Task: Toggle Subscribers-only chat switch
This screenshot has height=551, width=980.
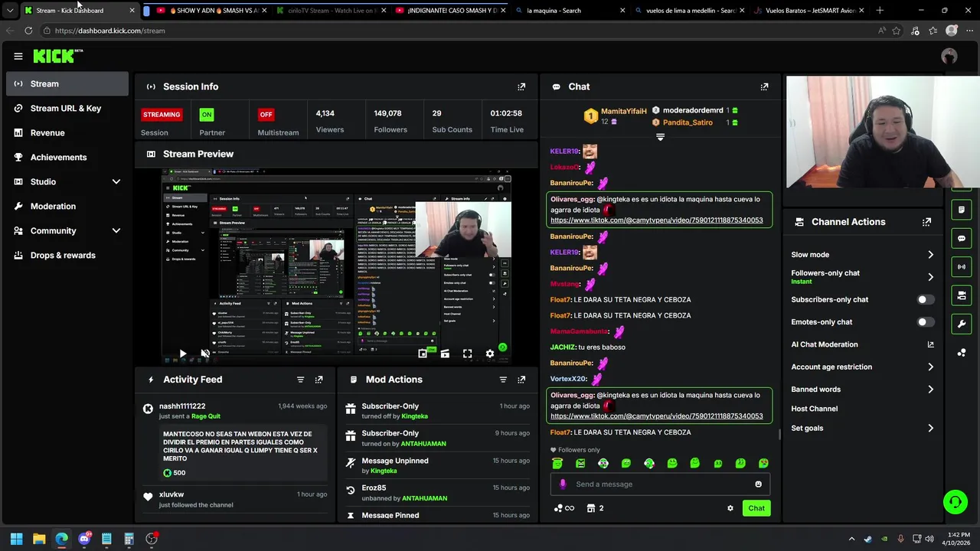Action: coord(926,300)
